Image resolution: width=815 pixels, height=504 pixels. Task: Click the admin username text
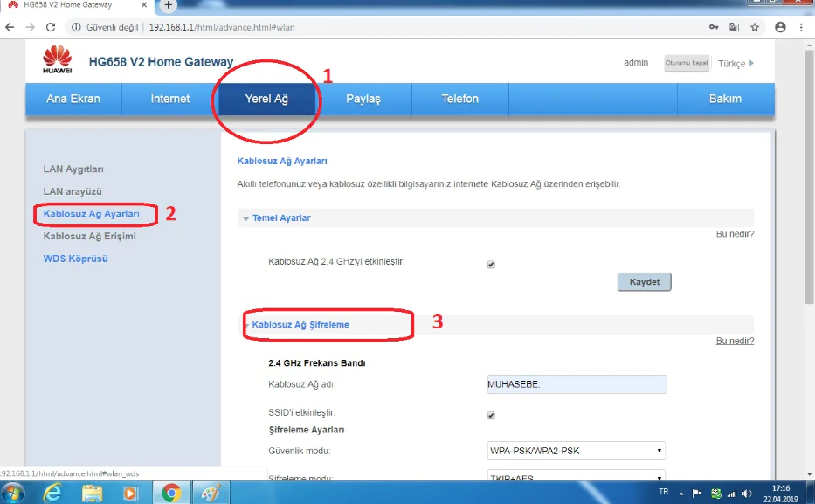(636, 62)
